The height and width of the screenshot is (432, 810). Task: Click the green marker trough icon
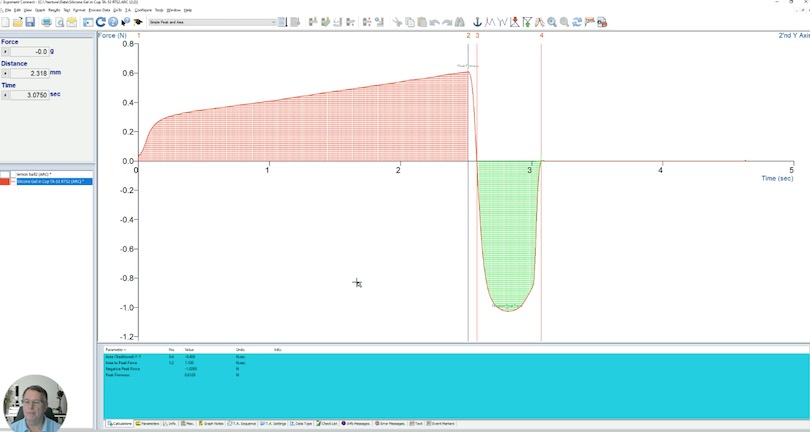[x=527, y=22]
